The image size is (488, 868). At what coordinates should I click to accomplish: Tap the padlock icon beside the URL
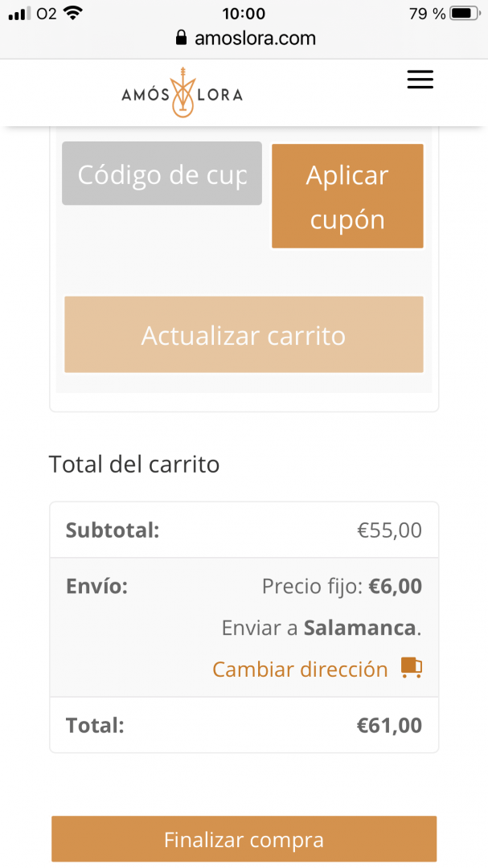click(x=181, y=38)
